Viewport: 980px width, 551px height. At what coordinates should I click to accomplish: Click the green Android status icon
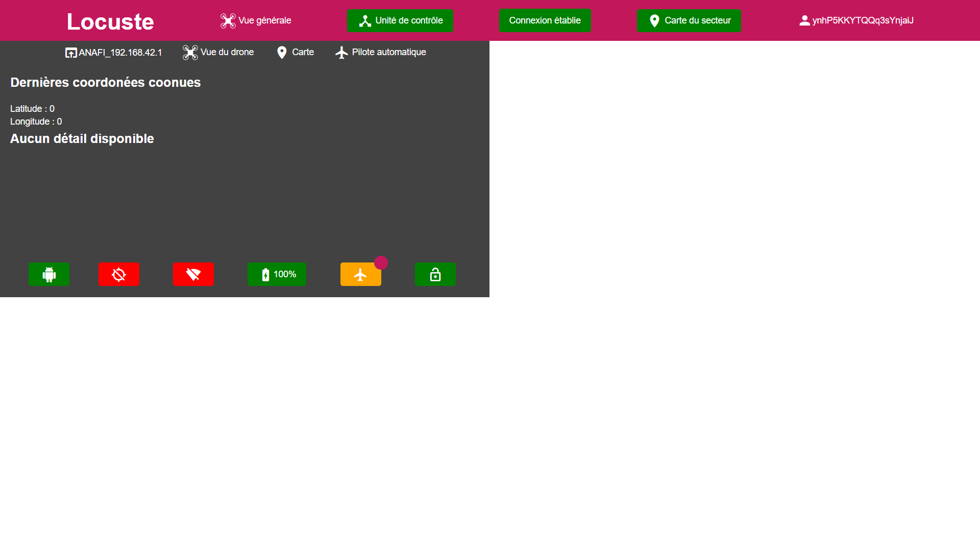(x=49, y=274)
